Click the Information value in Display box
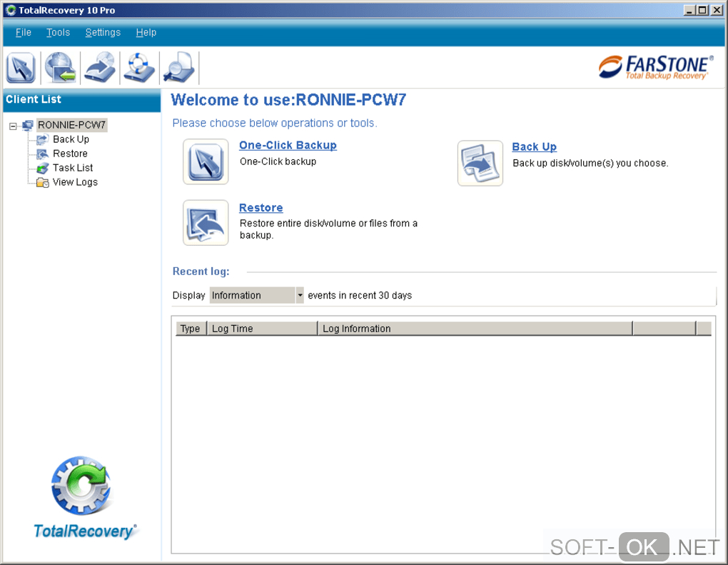Viewport: 728px width, 565px height. coord(253,295)
